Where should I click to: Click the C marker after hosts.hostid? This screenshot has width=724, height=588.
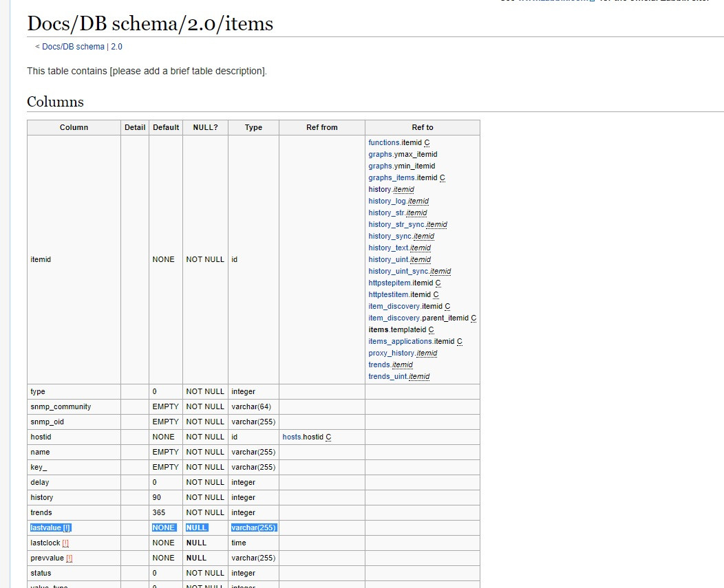click(x=328, y=437)
